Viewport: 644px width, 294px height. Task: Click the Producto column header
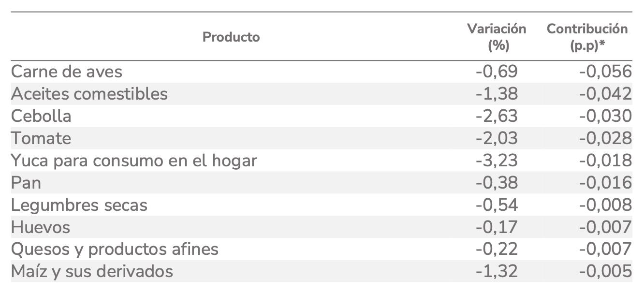(231, 37)
